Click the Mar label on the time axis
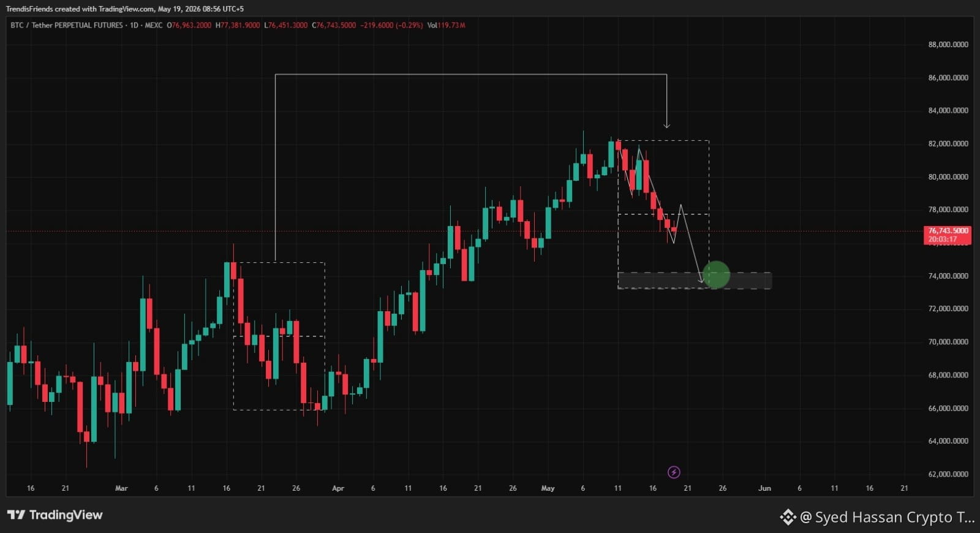 coord(121,488)
